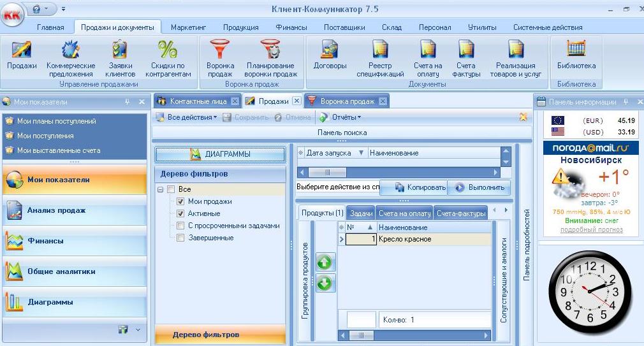Collapse the Все tree node
The width and height of the screenshot is (644, 346).
click(x=161, y=189)
